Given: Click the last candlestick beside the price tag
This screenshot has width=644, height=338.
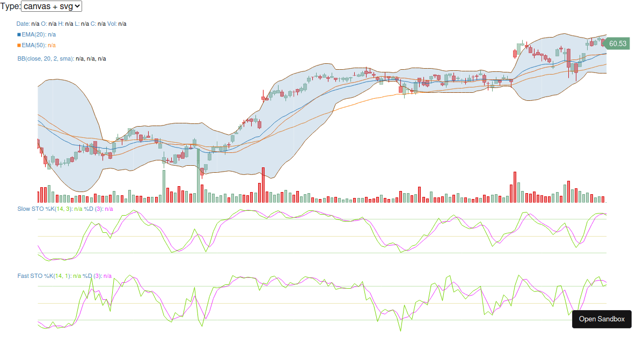Looking at the screenshot, I should click(603, 42).
